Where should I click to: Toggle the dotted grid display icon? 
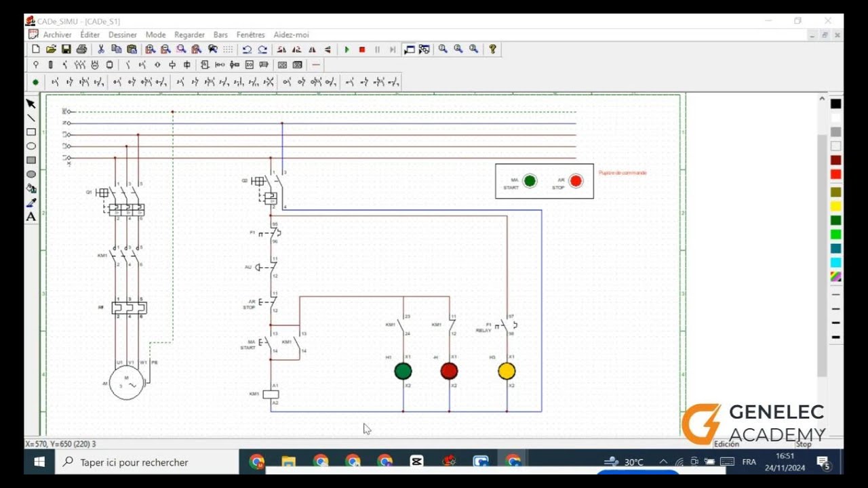[228, 49]
